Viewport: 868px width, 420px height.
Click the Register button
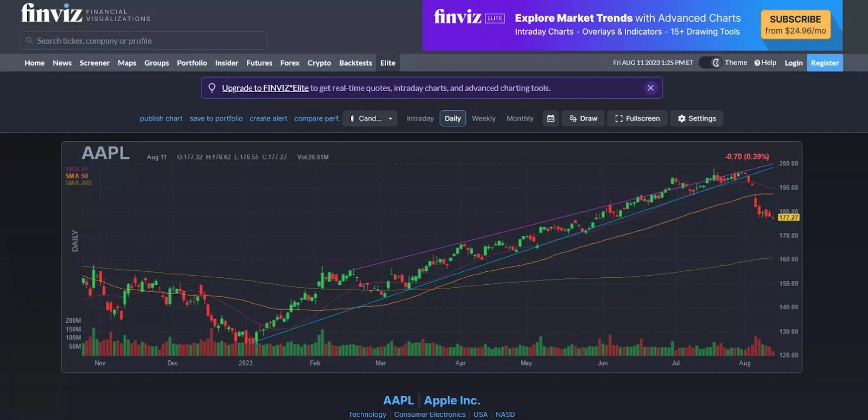(825, 63)
